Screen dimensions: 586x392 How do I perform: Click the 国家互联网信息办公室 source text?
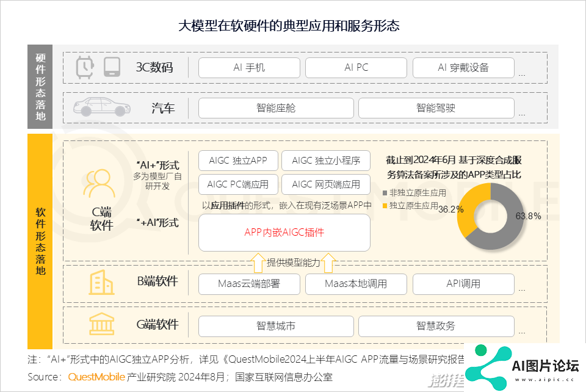(x=284, y=377)
